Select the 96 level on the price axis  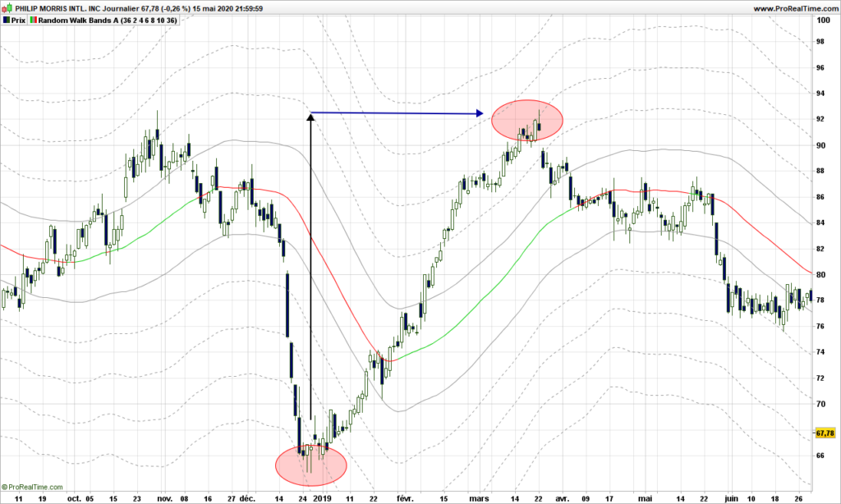(820, 68)
